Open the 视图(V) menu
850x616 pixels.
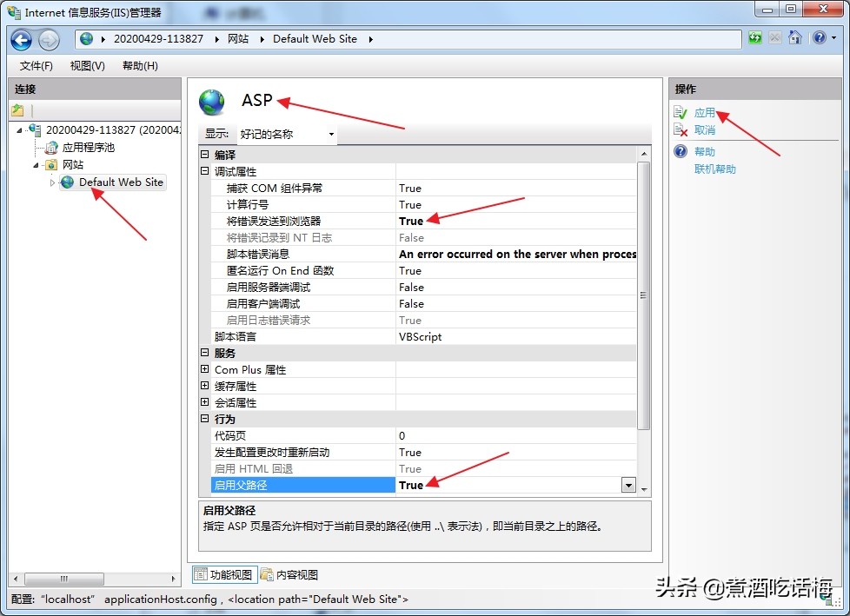(x=87, y=65)
